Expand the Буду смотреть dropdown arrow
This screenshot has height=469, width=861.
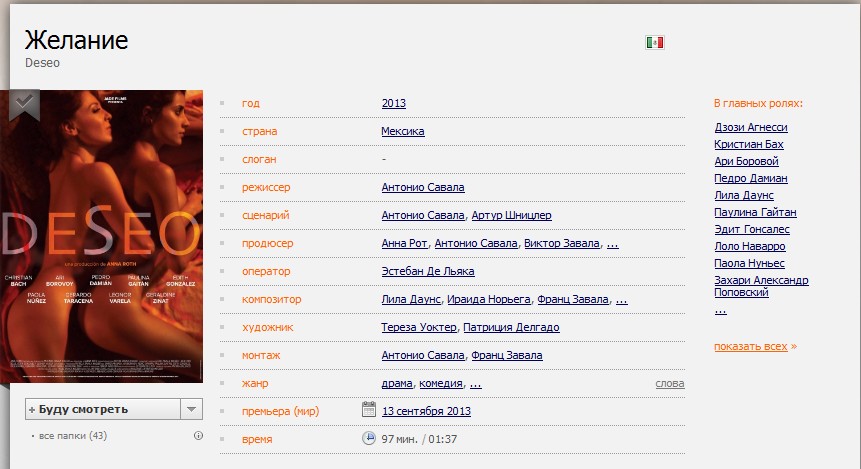coord(192,409)
